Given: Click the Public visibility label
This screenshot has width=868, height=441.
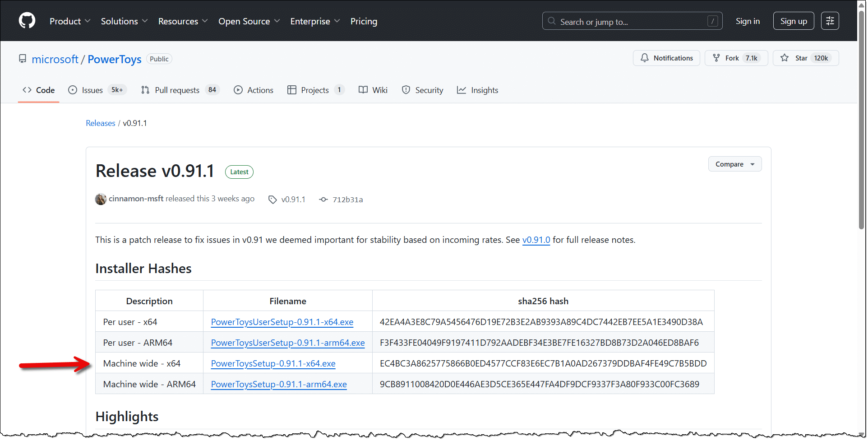Looking at the screenshot, I should click(159, 59).
